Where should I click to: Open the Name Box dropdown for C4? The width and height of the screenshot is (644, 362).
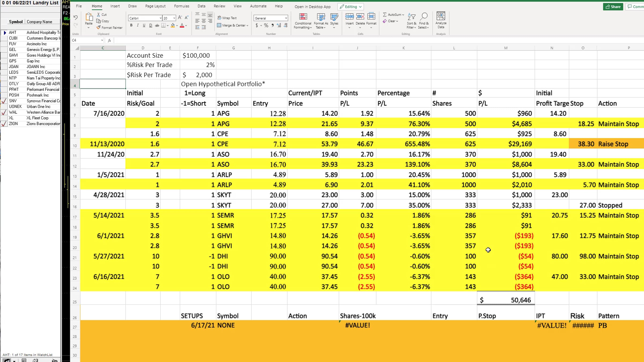click(x=102, y=40)
